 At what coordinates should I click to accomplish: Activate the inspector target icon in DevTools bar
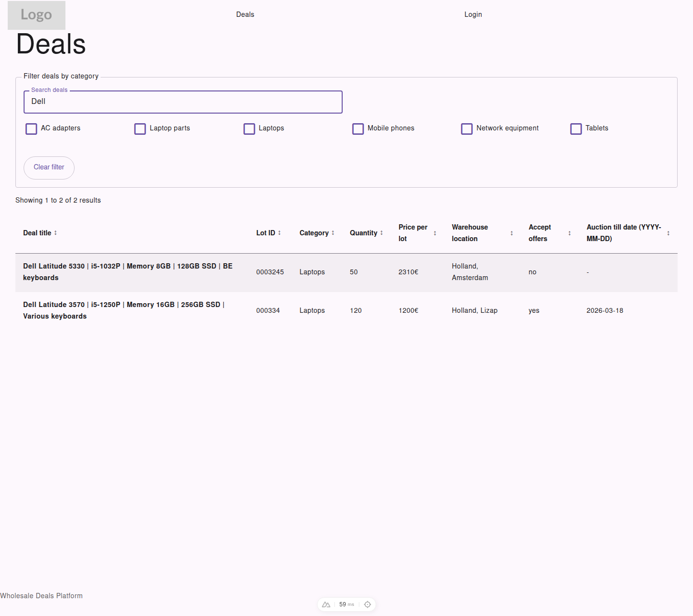(x=367, y=604)
